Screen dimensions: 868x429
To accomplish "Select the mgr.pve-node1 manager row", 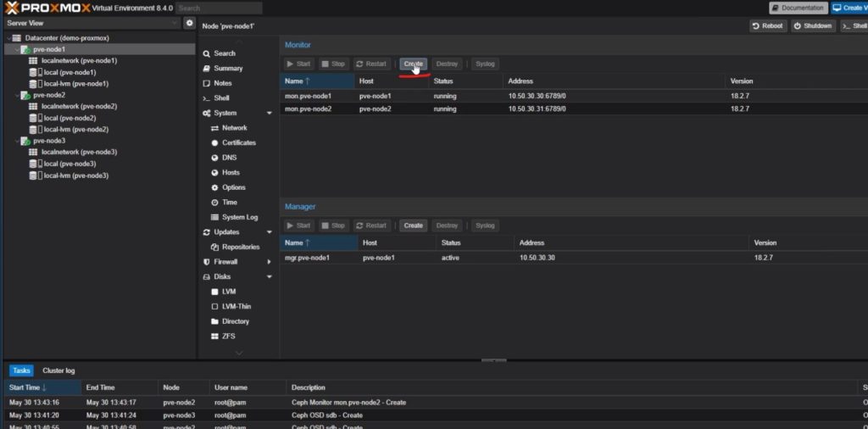I will [574, 258].
